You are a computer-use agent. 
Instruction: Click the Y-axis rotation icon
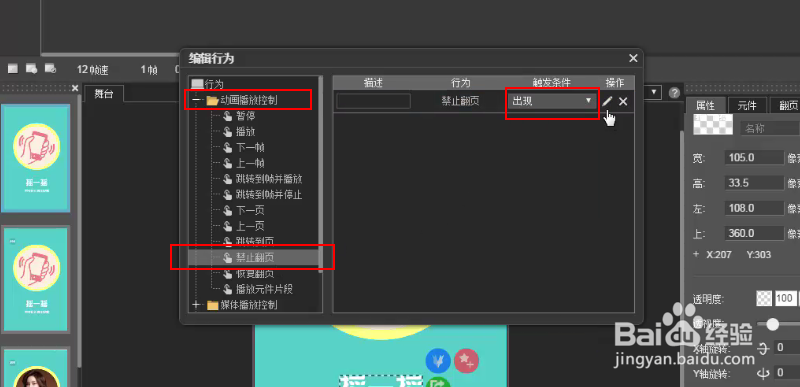tap(763, 373)
